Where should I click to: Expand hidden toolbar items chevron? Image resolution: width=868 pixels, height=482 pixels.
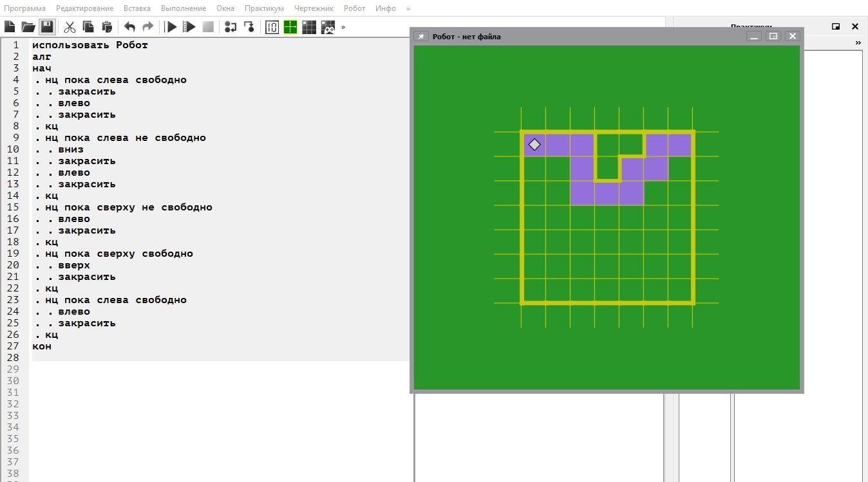tap(343, 27)
